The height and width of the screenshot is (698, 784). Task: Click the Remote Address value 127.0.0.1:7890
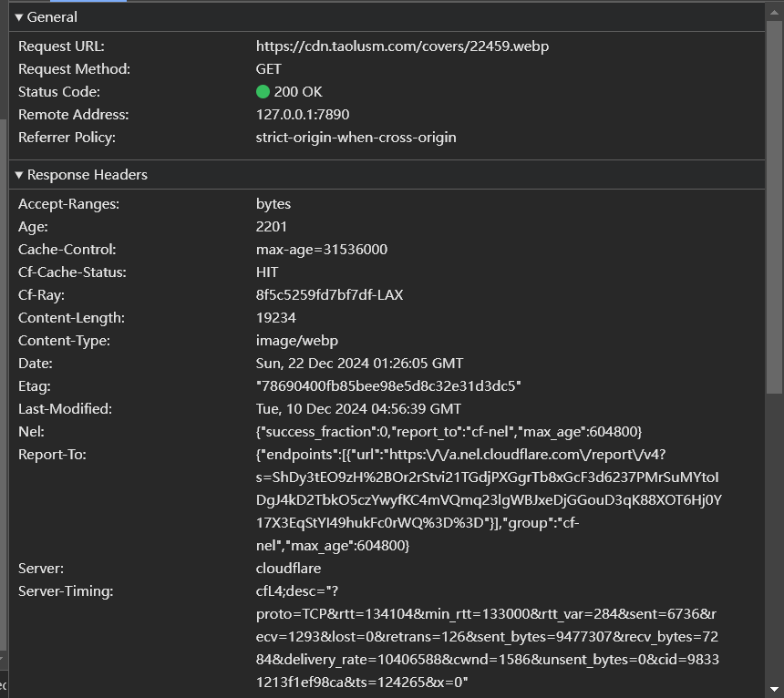coord(303,115)
